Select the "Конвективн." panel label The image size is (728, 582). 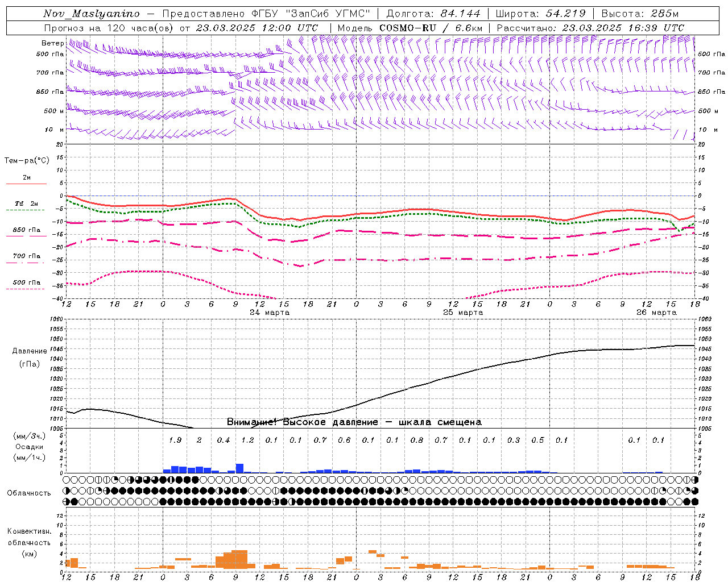pos(29,531)
